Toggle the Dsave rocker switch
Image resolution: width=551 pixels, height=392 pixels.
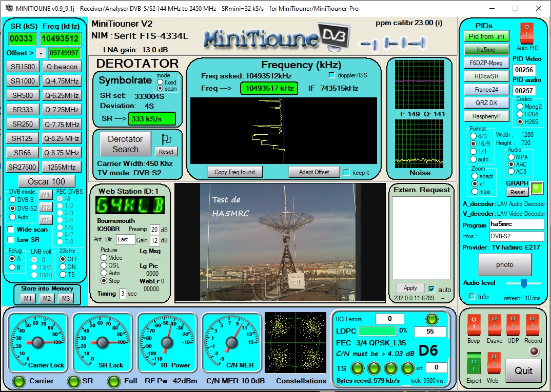(x=495, y=325)
